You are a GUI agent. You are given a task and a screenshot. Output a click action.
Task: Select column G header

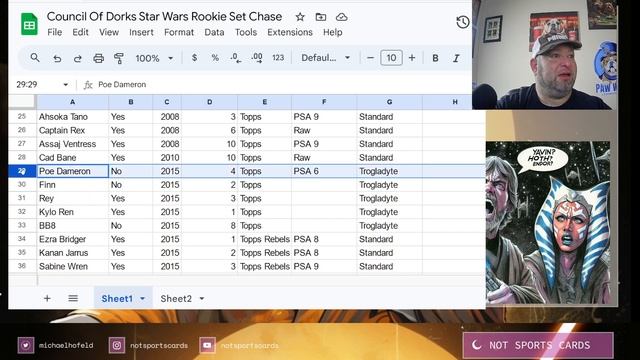pyautogui.click(x=389, y=102)
